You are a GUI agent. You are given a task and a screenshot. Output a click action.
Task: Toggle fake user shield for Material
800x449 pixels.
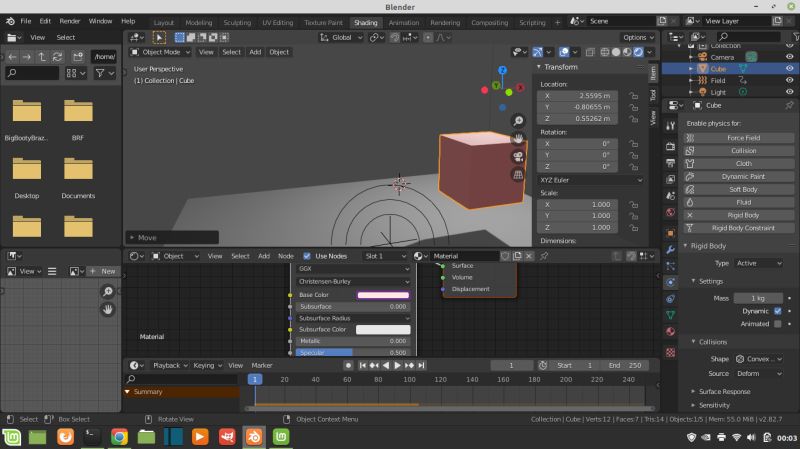click(x=505, y=256)
